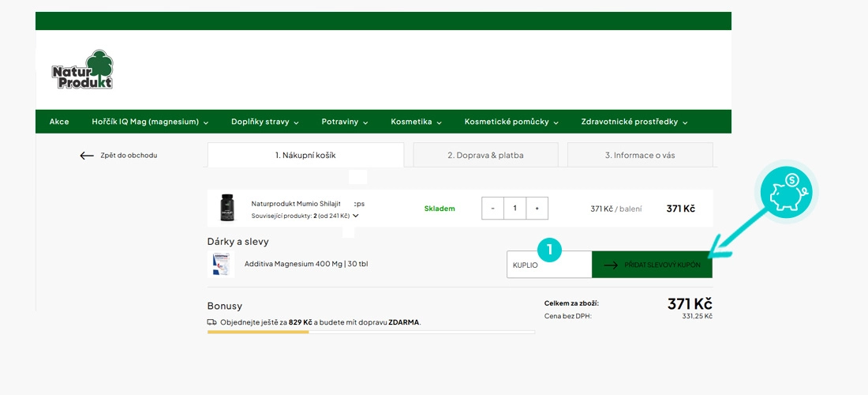Open Naturprodukt Mumio Shilajit product link
The width and height of the screenshot is (868, 395).
308,203
